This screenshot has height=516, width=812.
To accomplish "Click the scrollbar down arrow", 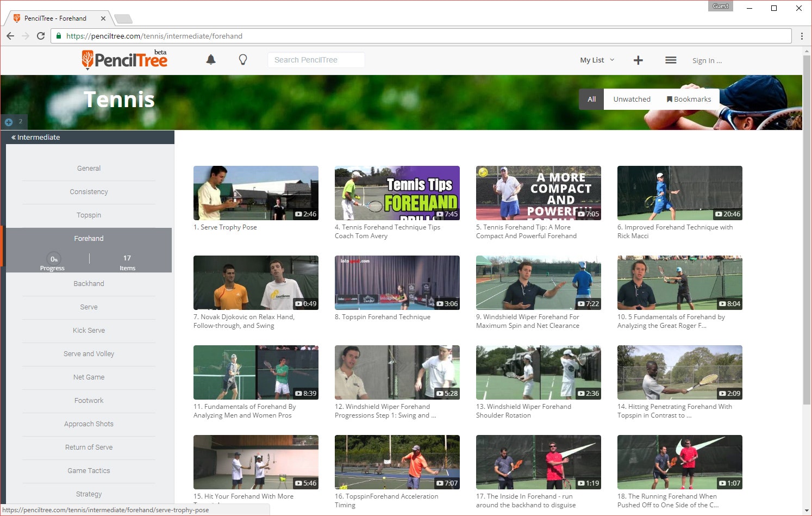I will (807, 511).
